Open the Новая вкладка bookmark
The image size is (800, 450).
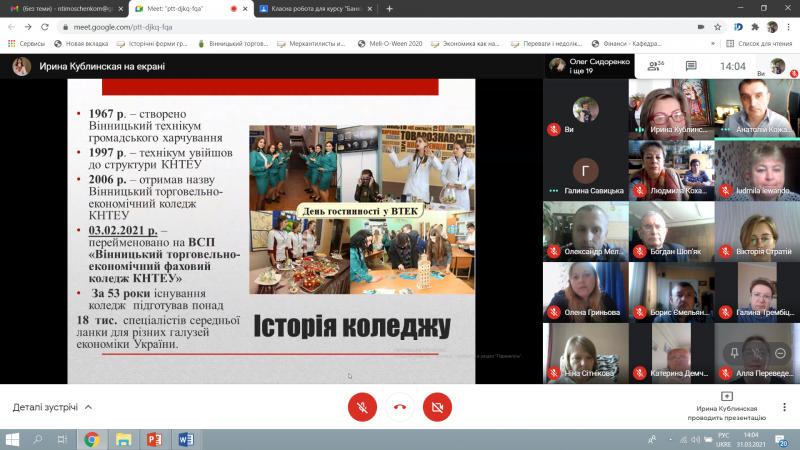[x=81, y=44]
